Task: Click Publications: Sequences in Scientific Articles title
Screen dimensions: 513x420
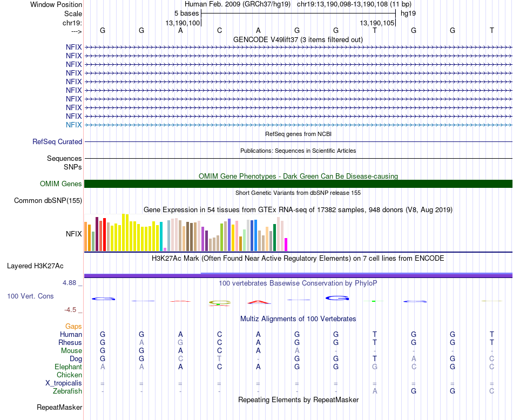Action: point(298,151)
